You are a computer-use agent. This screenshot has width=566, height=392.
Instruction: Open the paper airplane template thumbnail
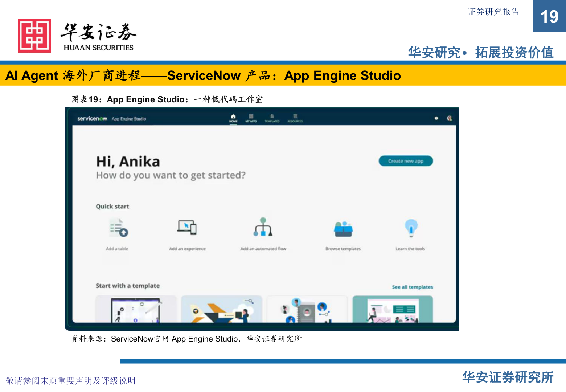[x=222, y=309]
